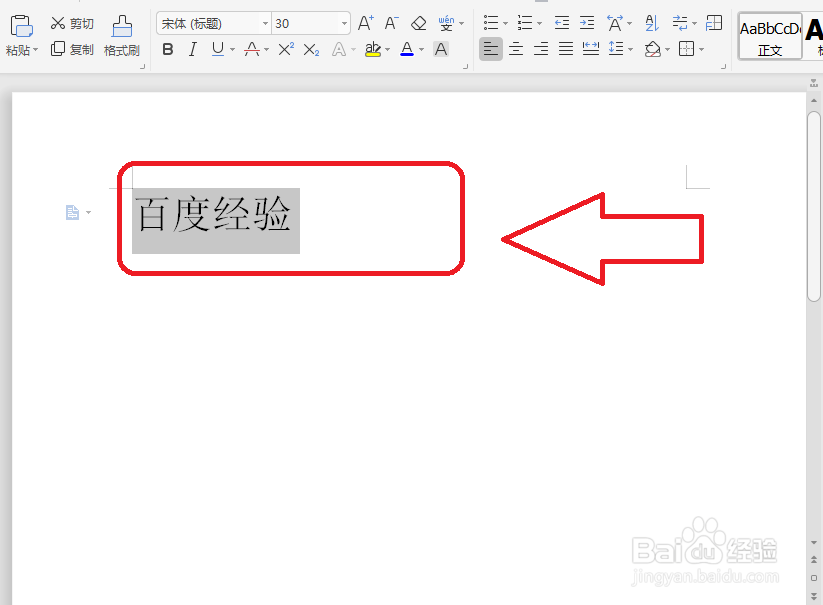823x605 pixels.
Task: Decrease font size with A- icon
Action: 392,23
